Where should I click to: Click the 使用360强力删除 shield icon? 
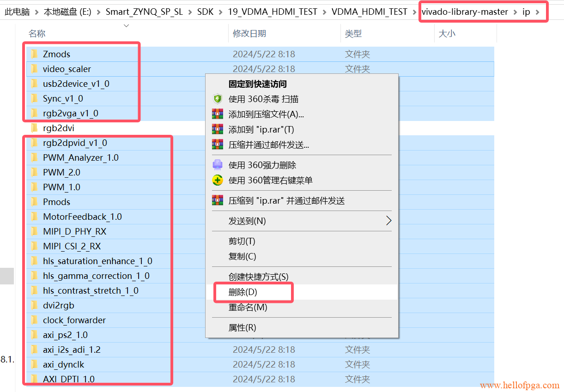tap(217, 163)
